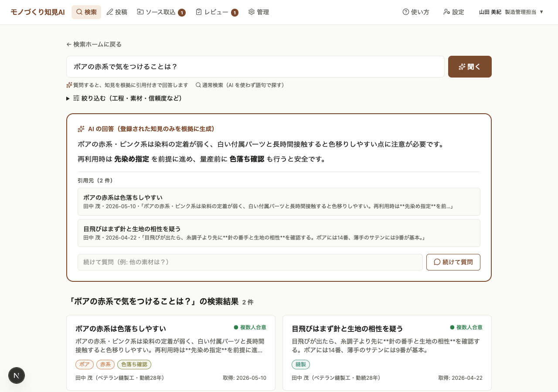Screen dimensions: 558x392
Task: Click the import icon beside ソース取込
Action: click(140, 12)
